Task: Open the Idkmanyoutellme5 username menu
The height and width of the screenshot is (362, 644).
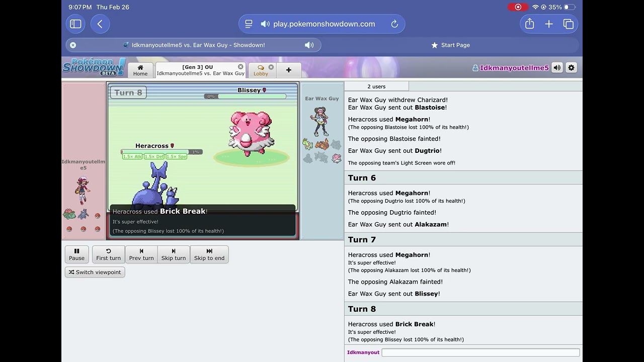Action: pyautogui.click(x=511, y=68)
